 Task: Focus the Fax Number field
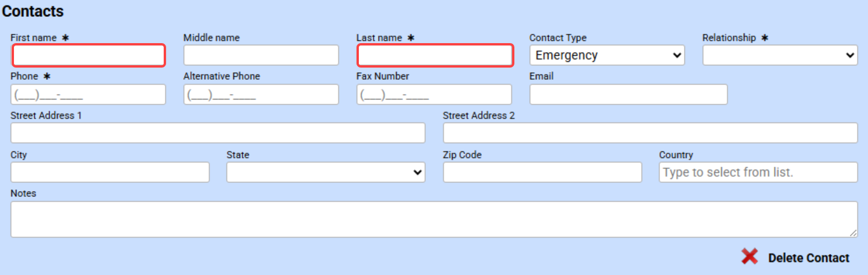(x=434, y=94)
